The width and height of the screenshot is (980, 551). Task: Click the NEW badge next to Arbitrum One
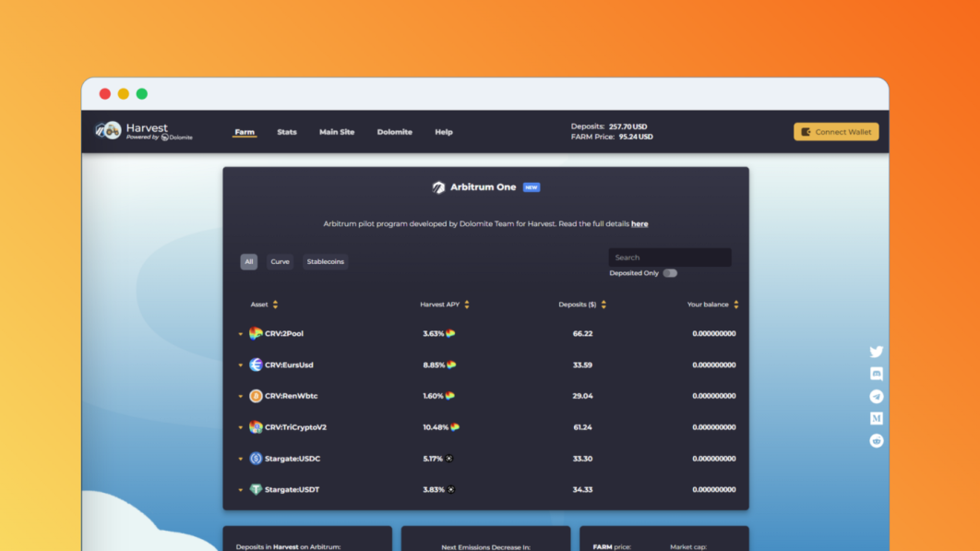tap(532, 187)
